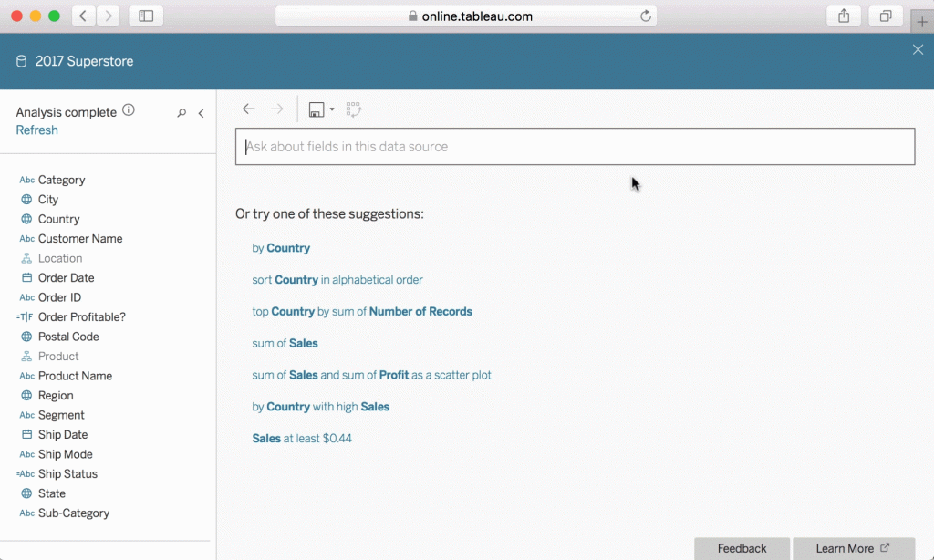Click the Refresh link
This screenshot has height=560, width=934.
point(36,130)
